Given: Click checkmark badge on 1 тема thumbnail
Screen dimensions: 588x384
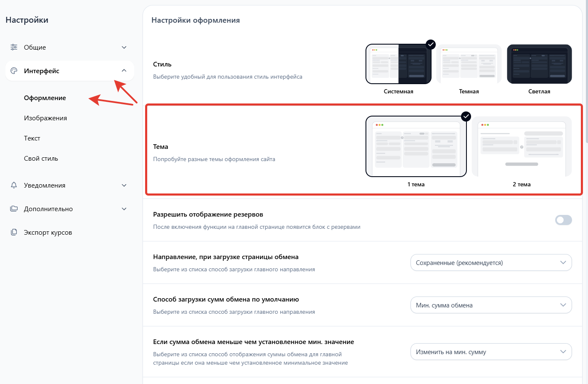Looking at the screenshot, I should tap(466, 117).
